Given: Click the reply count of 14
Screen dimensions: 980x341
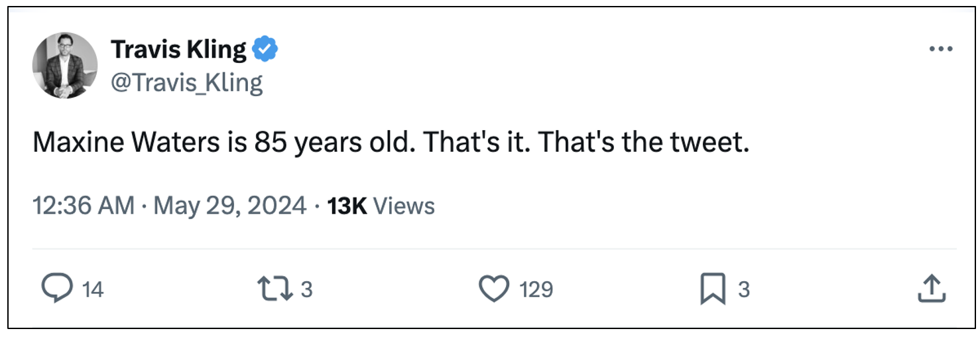Looking at the screenshot, I should [93, 290].
